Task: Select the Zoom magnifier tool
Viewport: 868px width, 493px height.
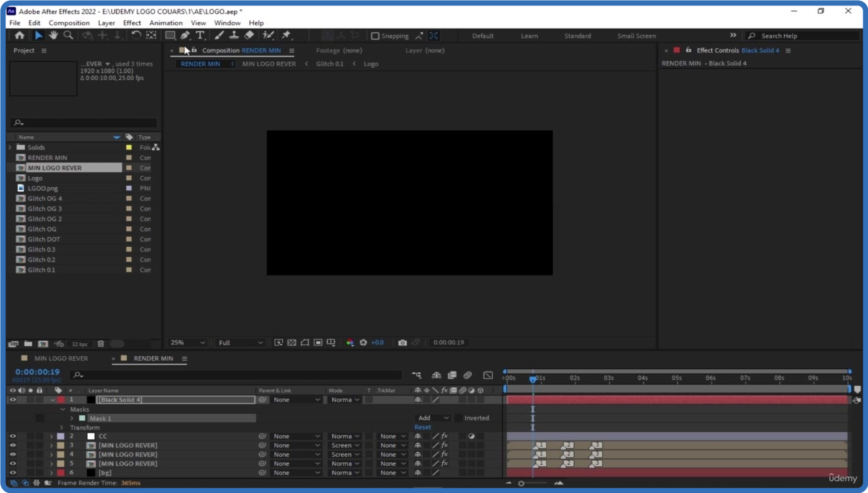Action: coord(68,36)
